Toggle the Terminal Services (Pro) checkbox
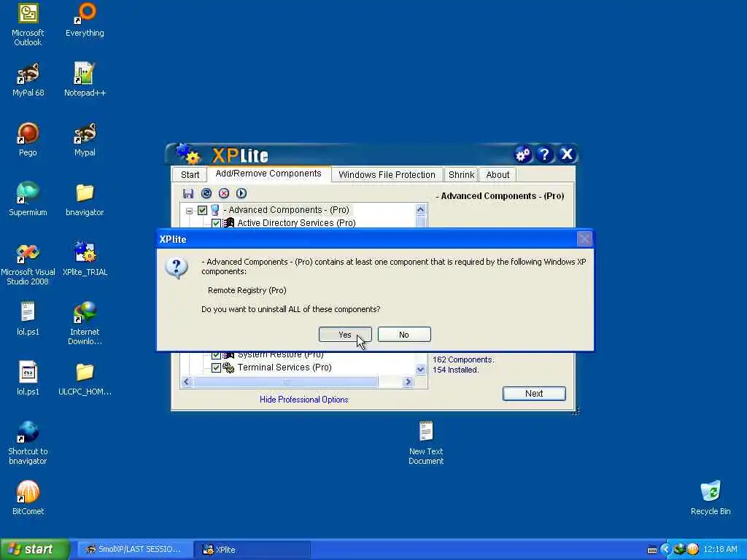 tap(216, 367)
